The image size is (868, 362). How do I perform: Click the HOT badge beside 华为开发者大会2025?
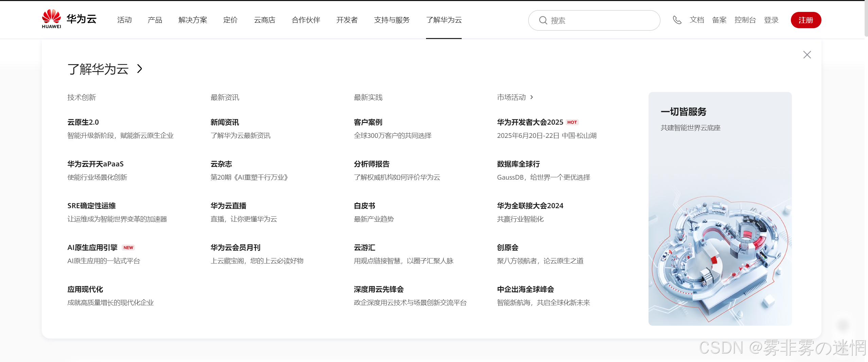pos(572,122)
